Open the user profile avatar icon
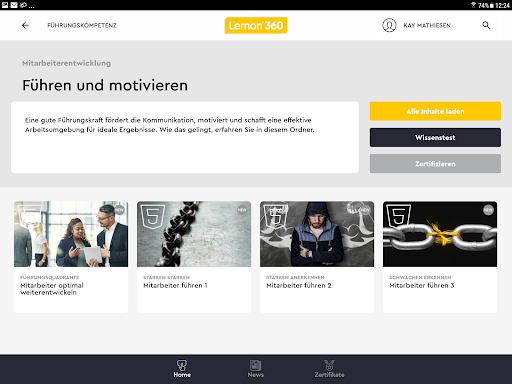The image size is (512, 384). [x=389, y=25]
